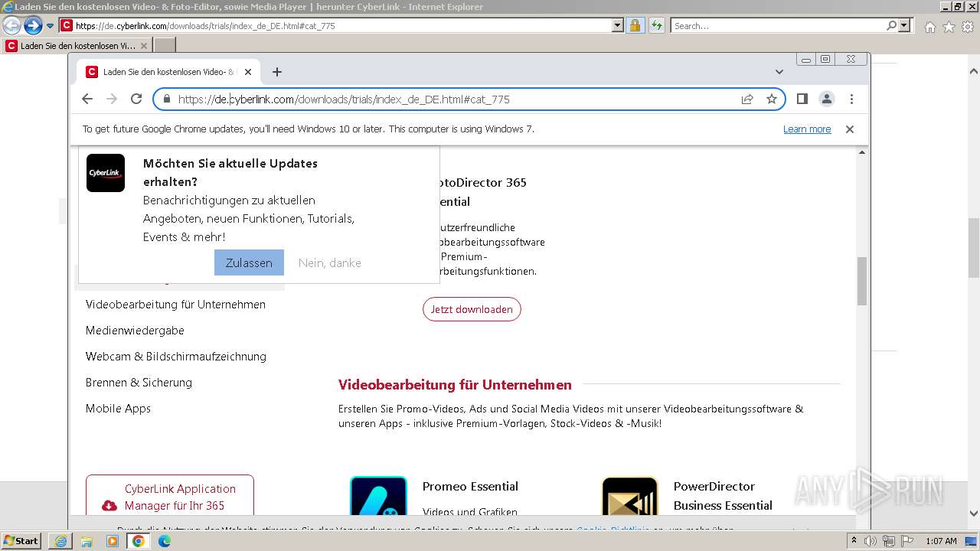Open volume control in system tray
Screen dimensions: 980x551
point(871,541)
